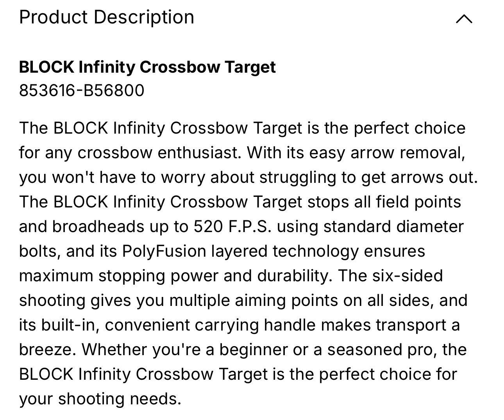This screenshot has height=420, width=504.
Task: Click the Product Description heading
Action: [x=106, y=18]
